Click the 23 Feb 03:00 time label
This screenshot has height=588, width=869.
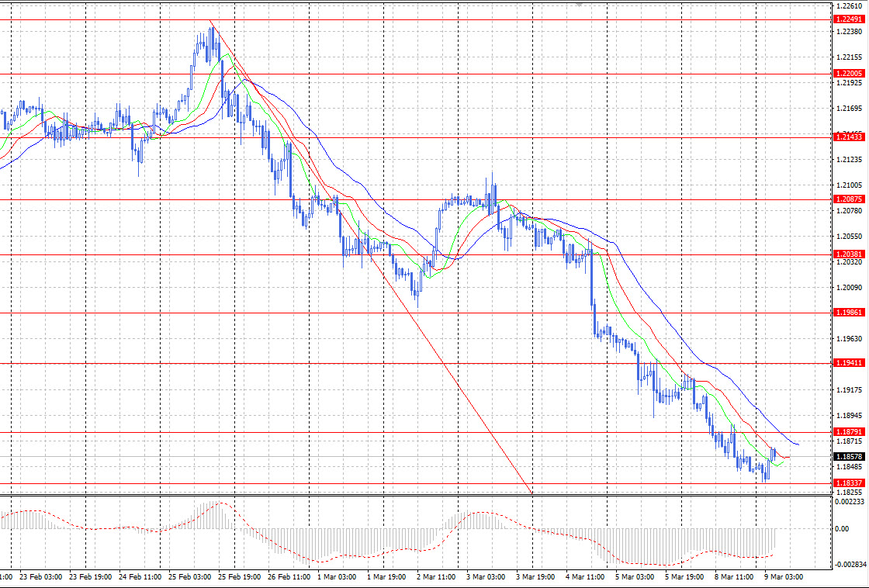tap(40, 577)
